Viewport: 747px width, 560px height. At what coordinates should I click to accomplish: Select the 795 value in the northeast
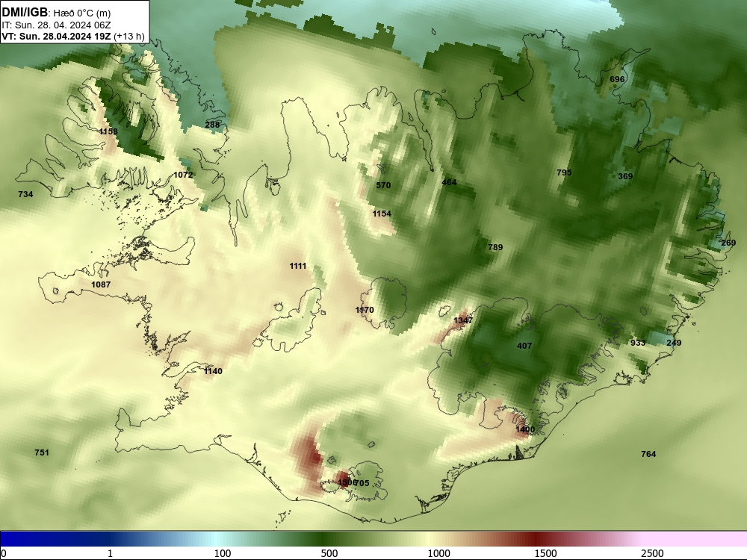564,172
